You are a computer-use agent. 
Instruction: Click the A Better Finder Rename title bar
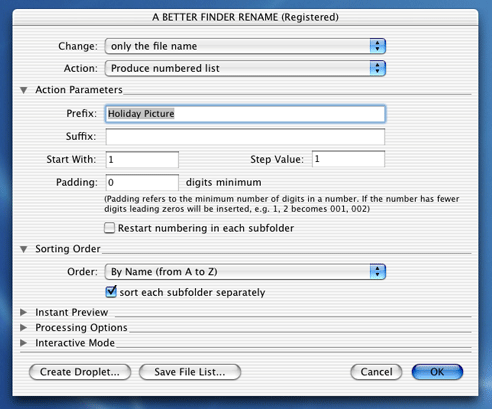(x=245, y=17)
